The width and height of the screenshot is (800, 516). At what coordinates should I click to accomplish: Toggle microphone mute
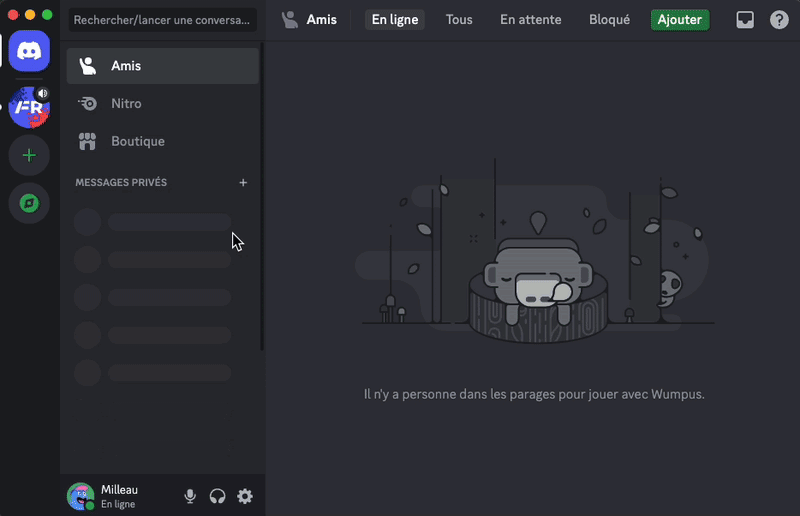(x=190, y=496)
